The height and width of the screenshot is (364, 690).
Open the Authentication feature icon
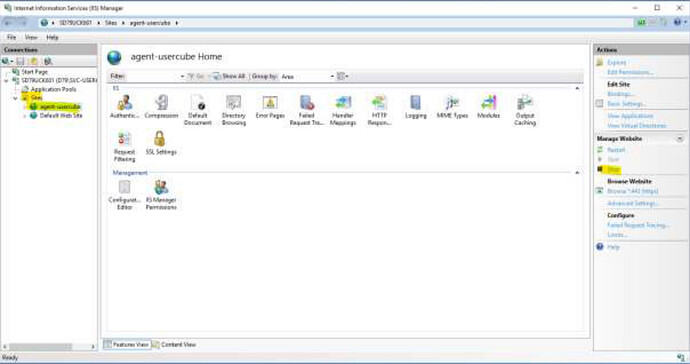(125, 107)
